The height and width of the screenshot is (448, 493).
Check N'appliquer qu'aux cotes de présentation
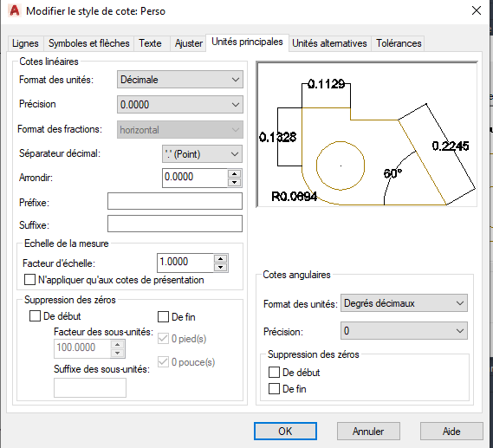[29, 279]
